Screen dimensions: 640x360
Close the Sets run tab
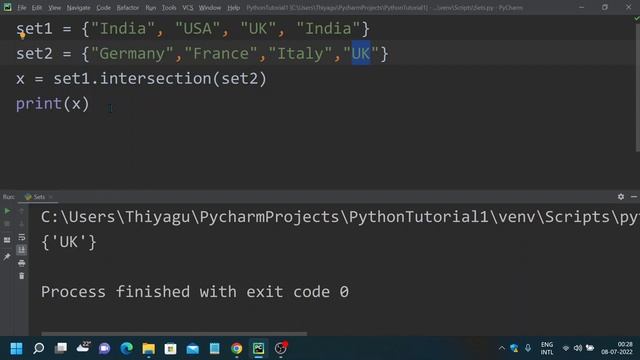tap(51, 197)
